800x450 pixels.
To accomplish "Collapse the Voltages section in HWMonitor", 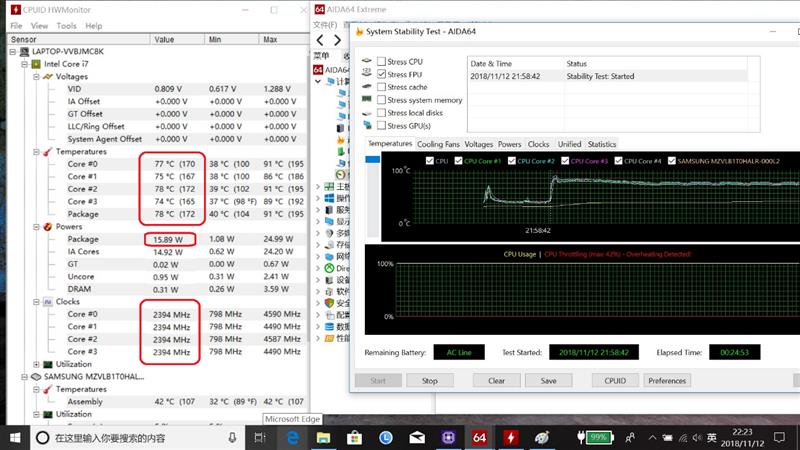I will click(x=36, y=77).
